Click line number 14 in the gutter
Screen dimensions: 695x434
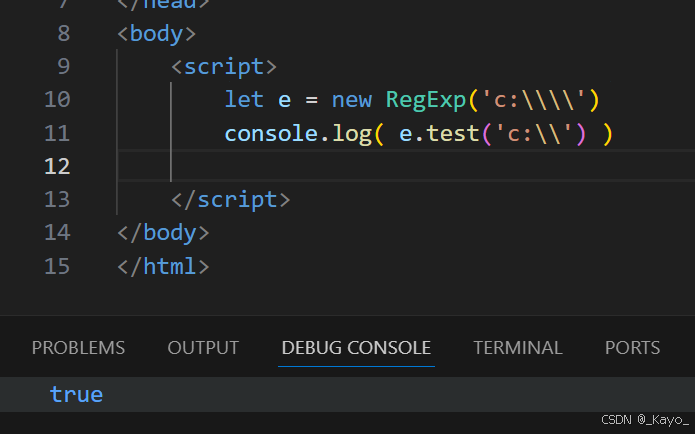(57, 233)
